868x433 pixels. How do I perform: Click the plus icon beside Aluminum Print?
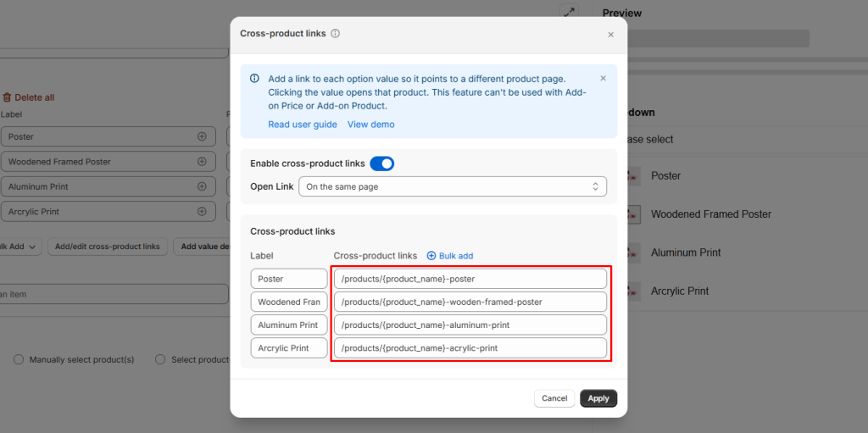tap(202, 186)
